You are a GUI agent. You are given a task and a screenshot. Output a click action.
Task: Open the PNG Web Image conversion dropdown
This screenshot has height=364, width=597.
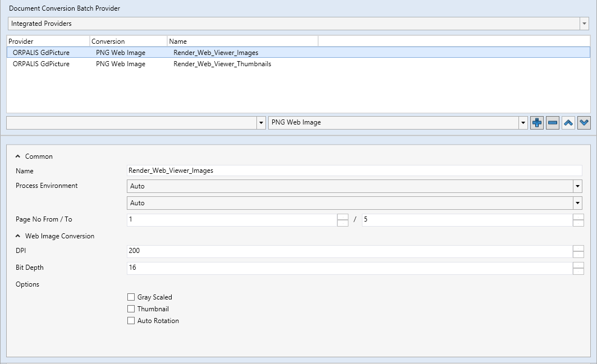(523, 123)
